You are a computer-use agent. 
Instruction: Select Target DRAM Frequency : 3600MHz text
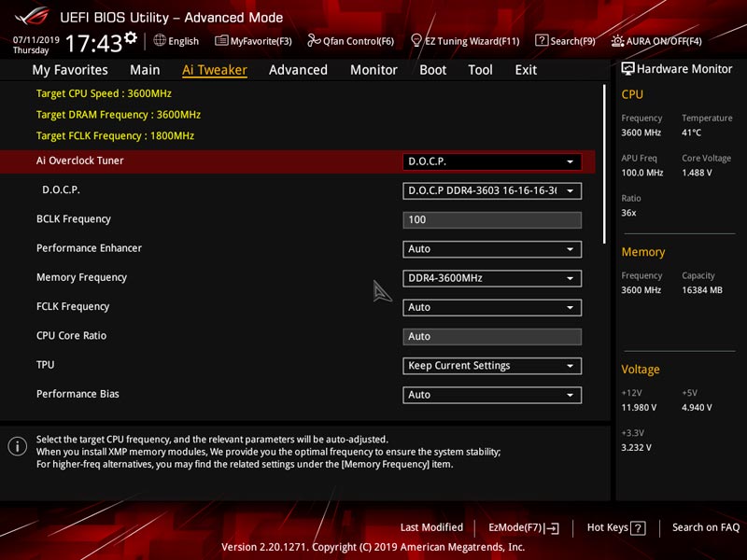click(x=119, y=115)
